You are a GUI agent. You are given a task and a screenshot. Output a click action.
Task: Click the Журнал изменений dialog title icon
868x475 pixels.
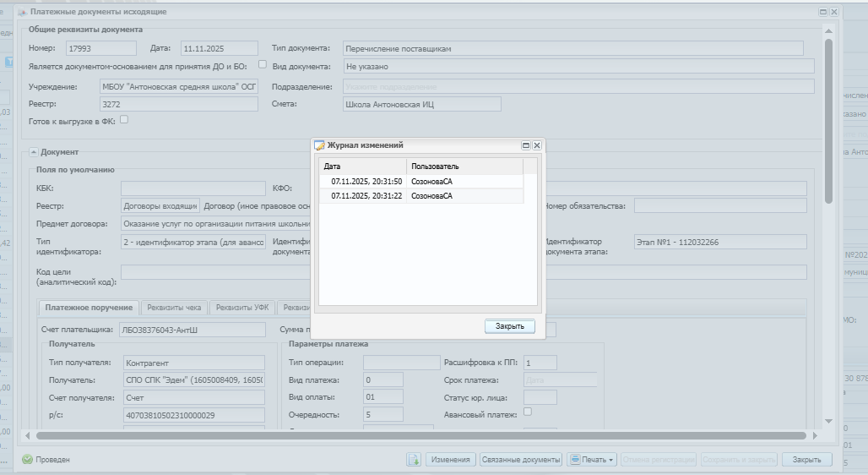pos(319,145)
